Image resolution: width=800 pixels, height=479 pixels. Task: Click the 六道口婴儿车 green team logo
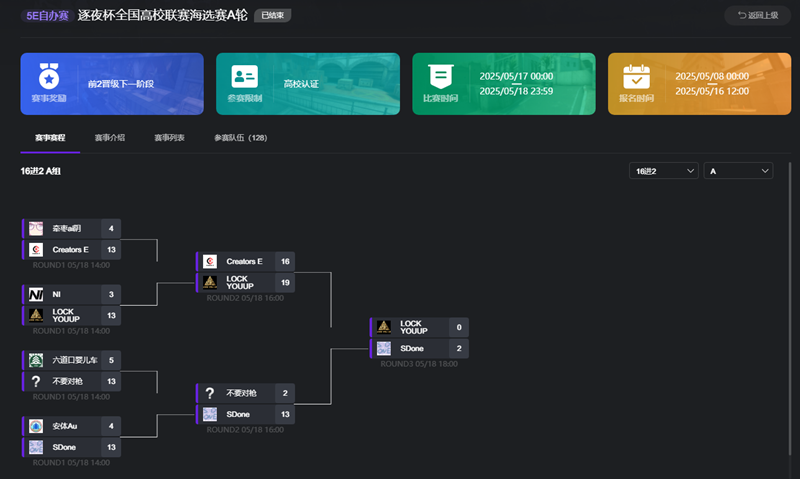36,360
